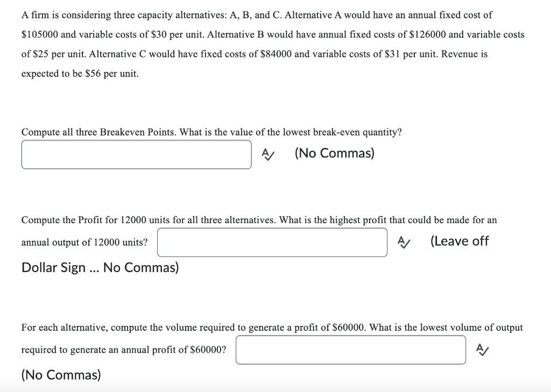Click the '(Leave off' hint text
Screen dimensions: 551x392
(x=460, y=241)
